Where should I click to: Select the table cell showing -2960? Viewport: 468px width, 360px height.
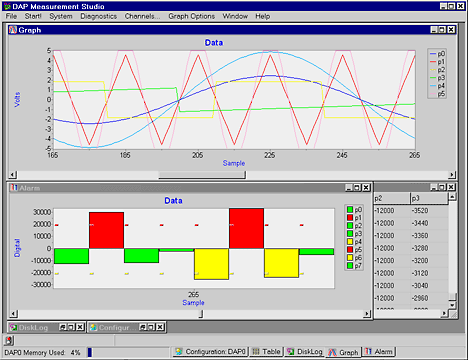(429, 298)
